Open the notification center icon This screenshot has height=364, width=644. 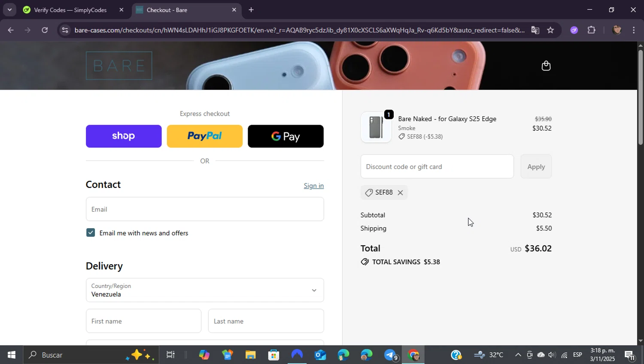pos(630,355)
